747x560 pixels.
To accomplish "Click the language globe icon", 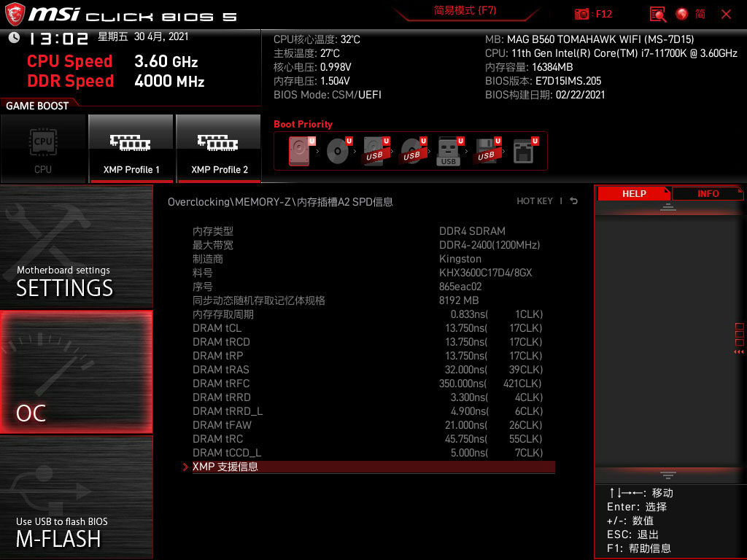I will (682, 14).
